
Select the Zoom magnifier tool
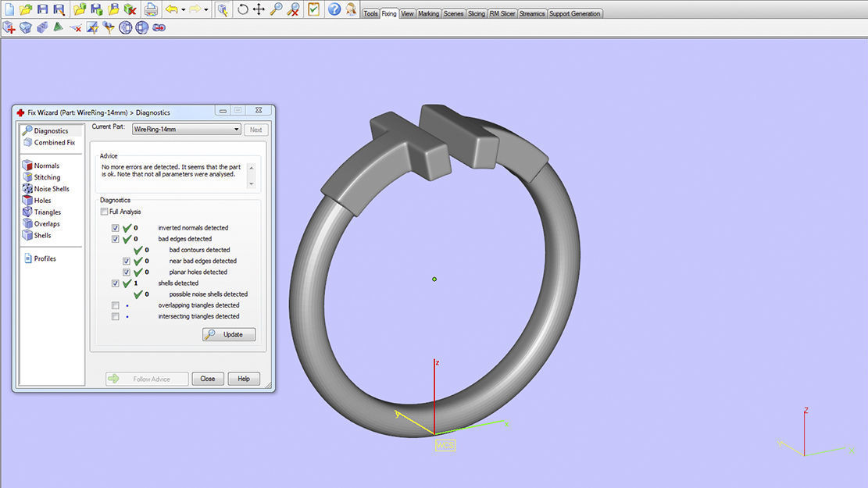pyautogui.click(x=276, y=9)
